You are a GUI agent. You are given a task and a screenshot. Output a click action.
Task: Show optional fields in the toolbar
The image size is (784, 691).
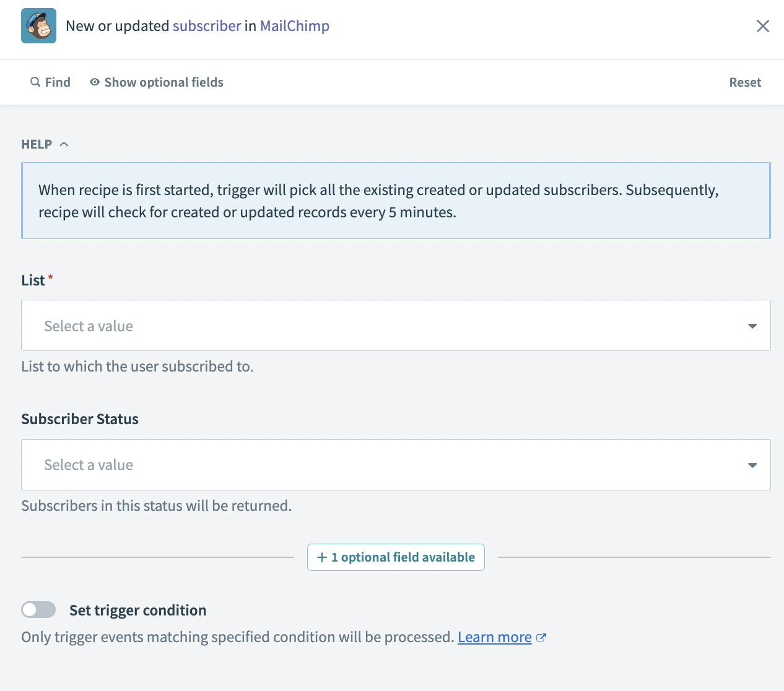click(x=163, y=82)
